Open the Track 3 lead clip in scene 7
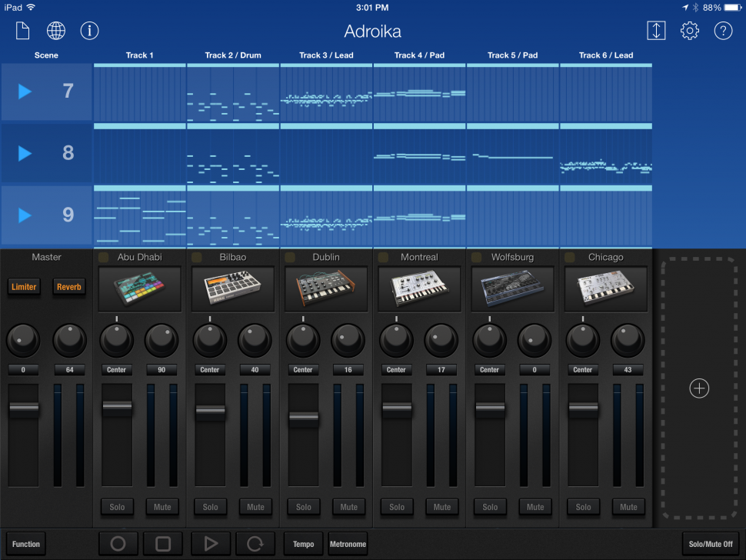The width and height of the screenshot is (746, 560). [326, 94]
